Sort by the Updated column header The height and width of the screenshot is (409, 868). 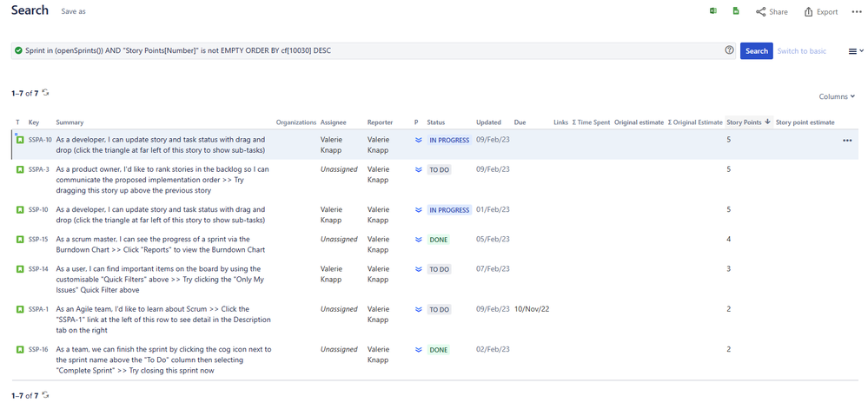[x=488, y=122]
